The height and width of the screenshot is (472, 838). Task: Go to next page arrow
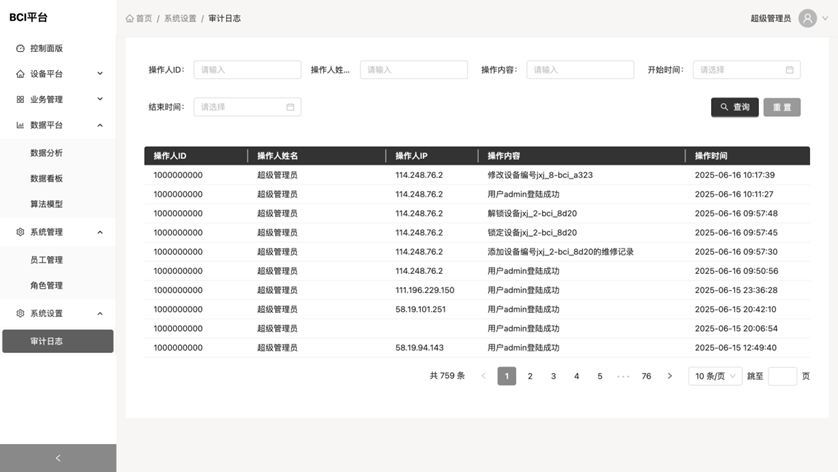[x=669, y=376]
